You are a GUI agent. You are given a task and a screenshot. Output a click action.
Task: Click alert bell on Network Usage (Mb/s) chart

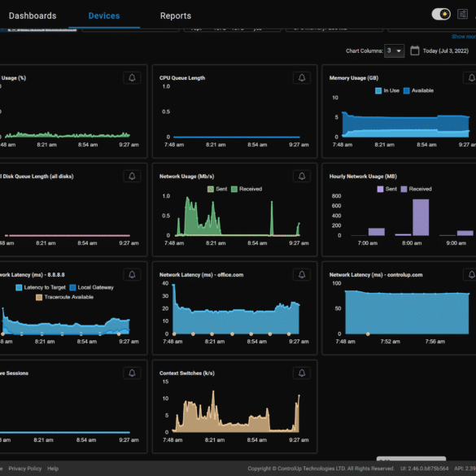(x=302, y=176)
